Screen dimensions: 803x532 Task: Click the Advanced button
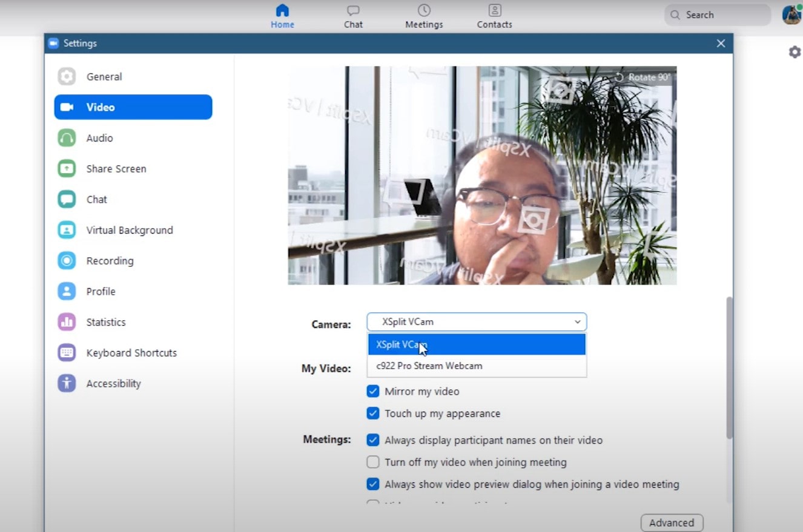(671, 523)
